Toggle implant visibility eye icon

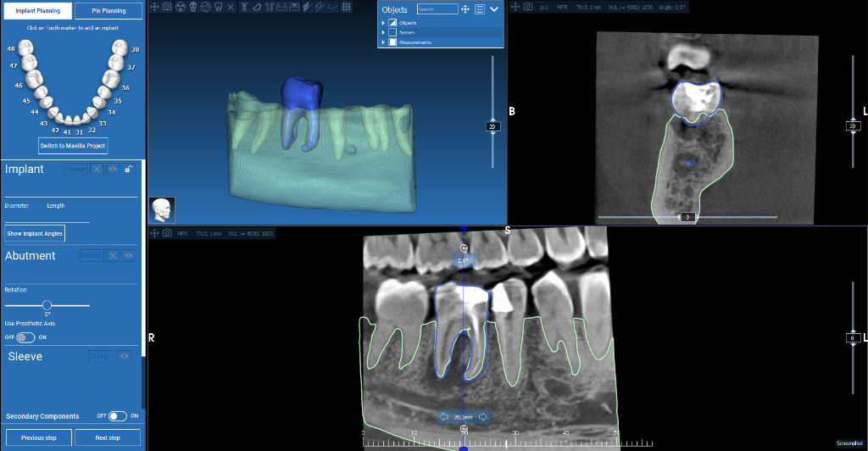113,169
